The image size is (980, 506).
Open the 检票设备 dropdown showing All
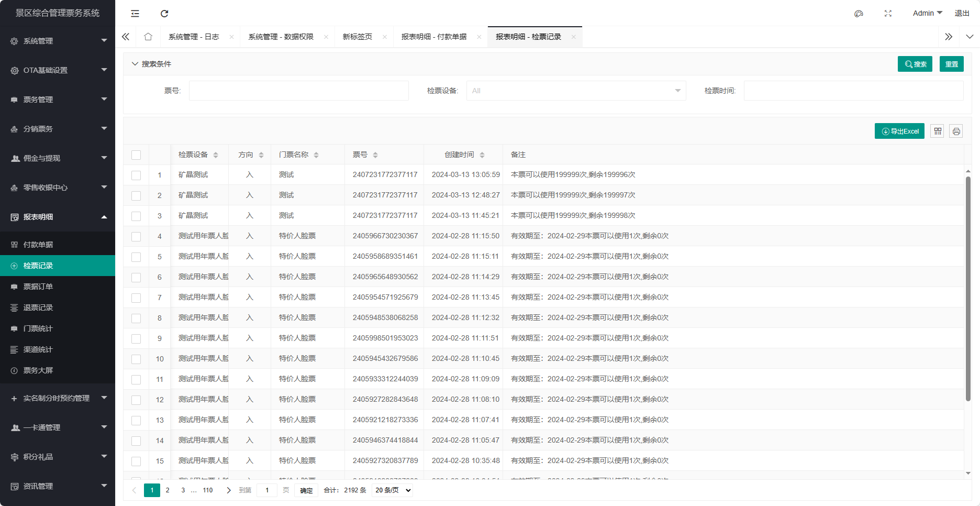[576, 91]
